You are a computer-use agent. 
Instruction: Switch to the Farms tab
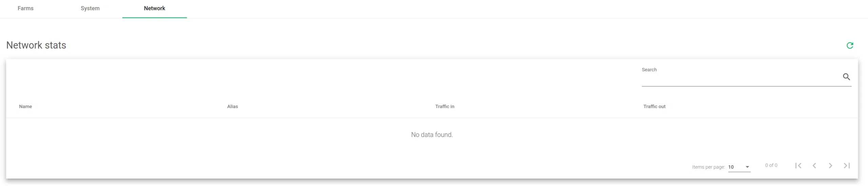[25, 8]
